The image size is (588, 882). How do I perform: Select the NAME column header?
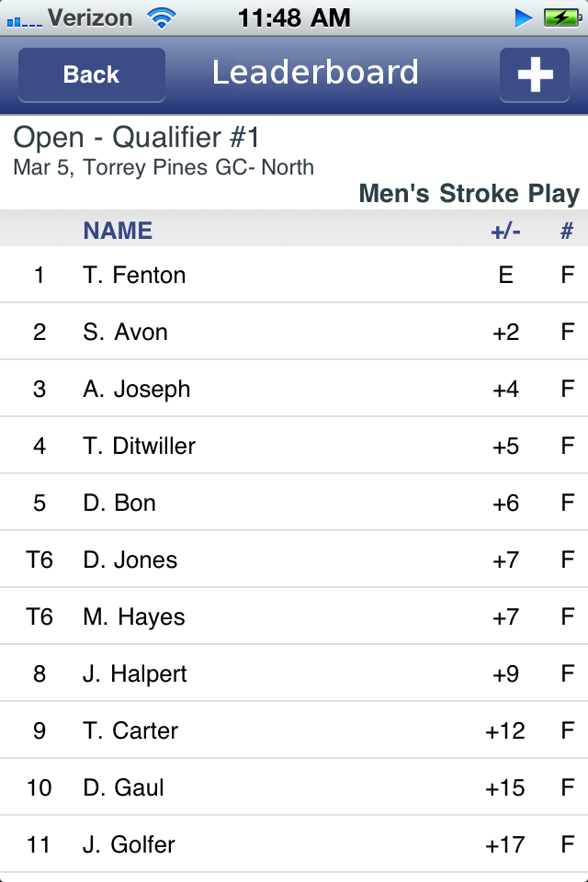[118, 231]
